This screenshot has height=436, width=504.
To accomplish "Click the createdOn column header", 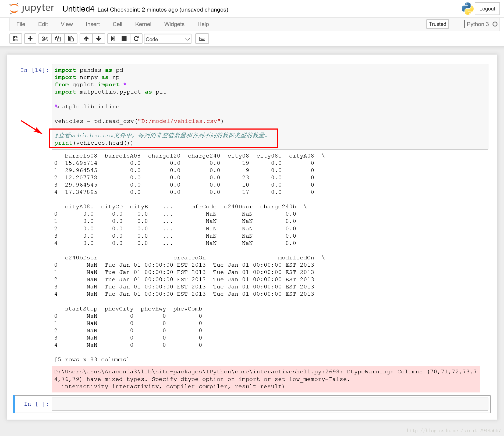I will pos(189,258).
